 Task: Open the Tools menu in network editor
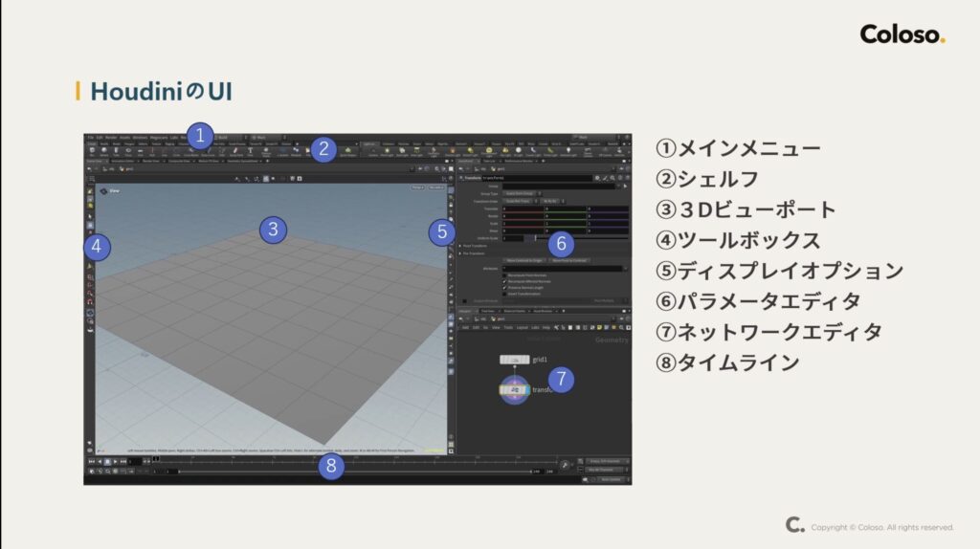click(508, 327)
